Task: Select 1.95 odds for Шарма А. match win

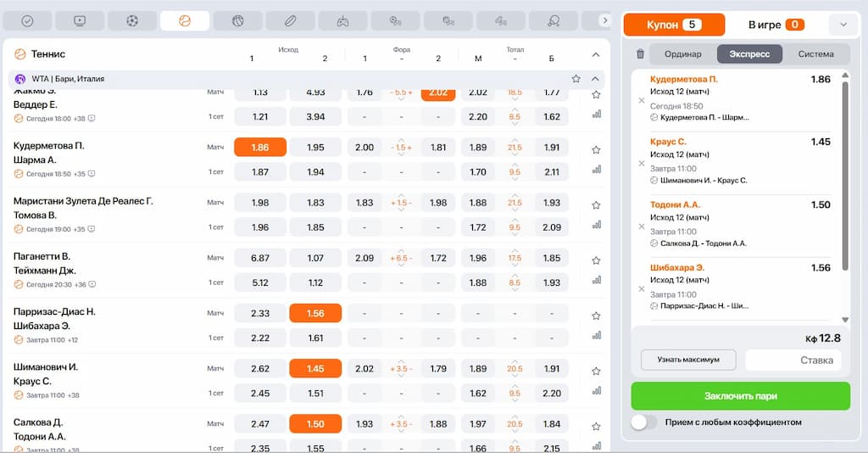Action: pos(315,148)
